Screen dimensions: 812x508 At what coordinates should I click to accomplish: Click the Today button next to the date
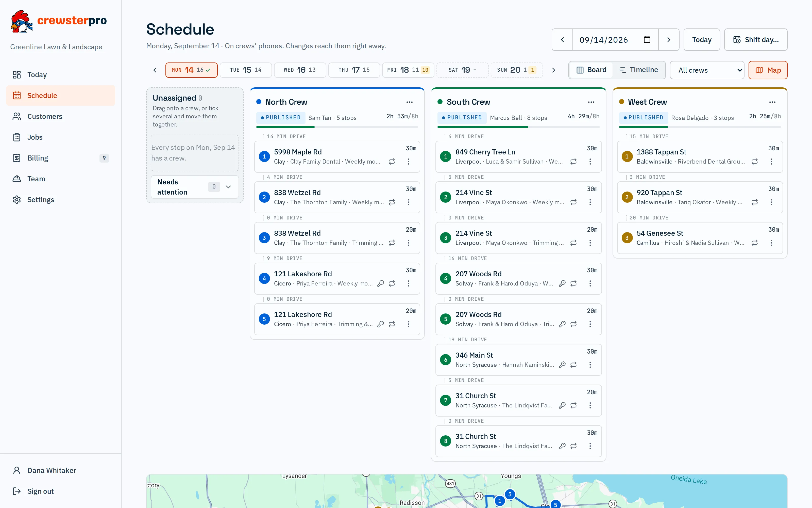tap(702, 40)
